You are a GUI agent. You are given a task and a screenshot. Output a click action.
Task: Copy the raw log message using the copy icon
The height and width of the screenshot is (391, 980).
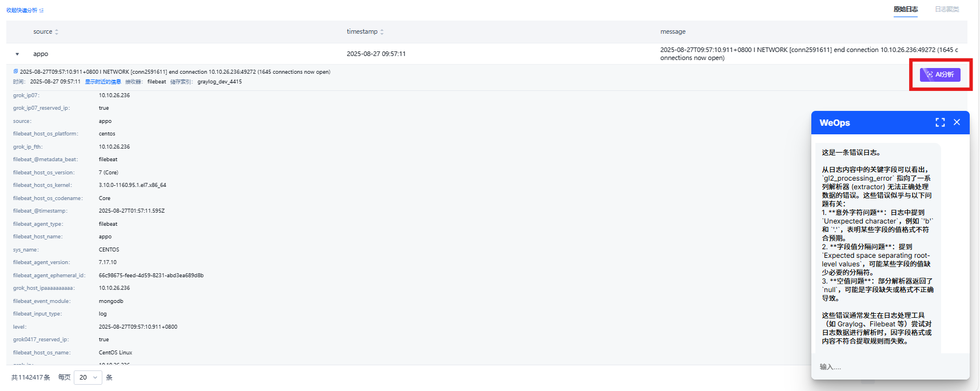click(15, 72)
